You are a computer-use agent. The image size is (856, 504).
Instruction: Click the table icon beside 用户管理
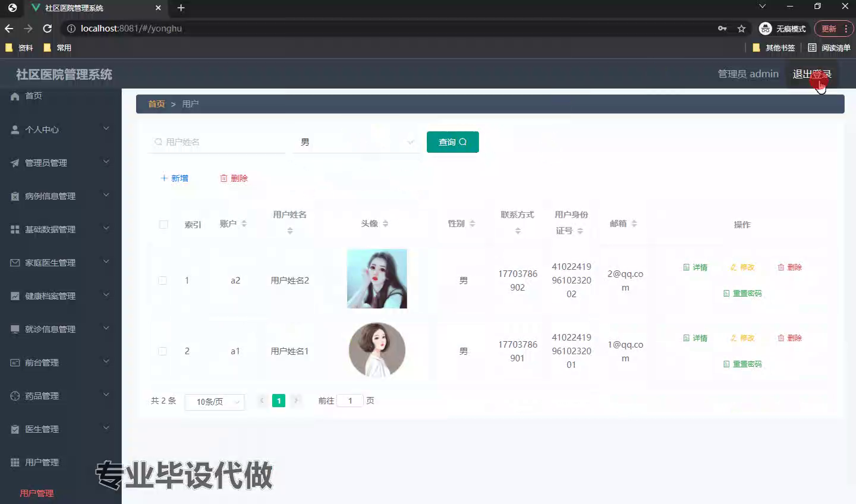pos(15,462)
